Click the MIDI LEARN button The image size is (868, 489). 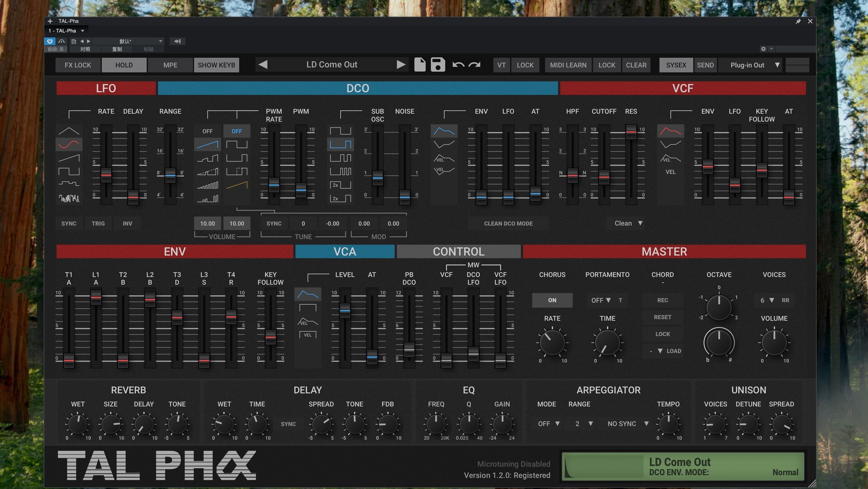click(x=568, y=65)
